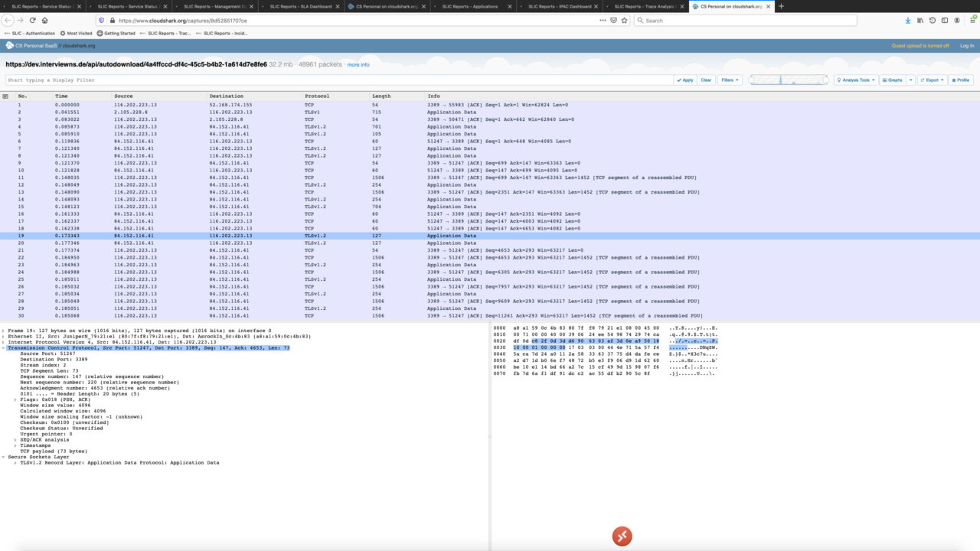This screenshot has height=551, width=980.
Task: Open the Filters dropdown
Action: (730, 80)
